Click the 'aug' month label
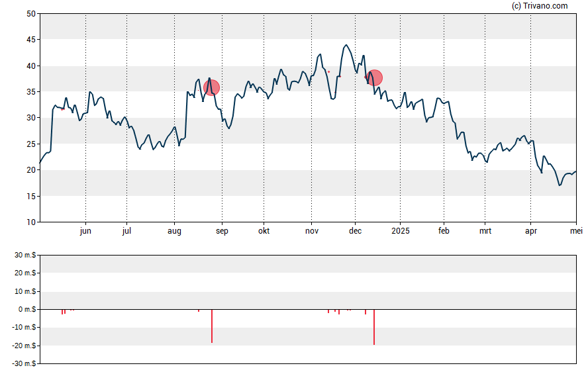 coord(174,231)
